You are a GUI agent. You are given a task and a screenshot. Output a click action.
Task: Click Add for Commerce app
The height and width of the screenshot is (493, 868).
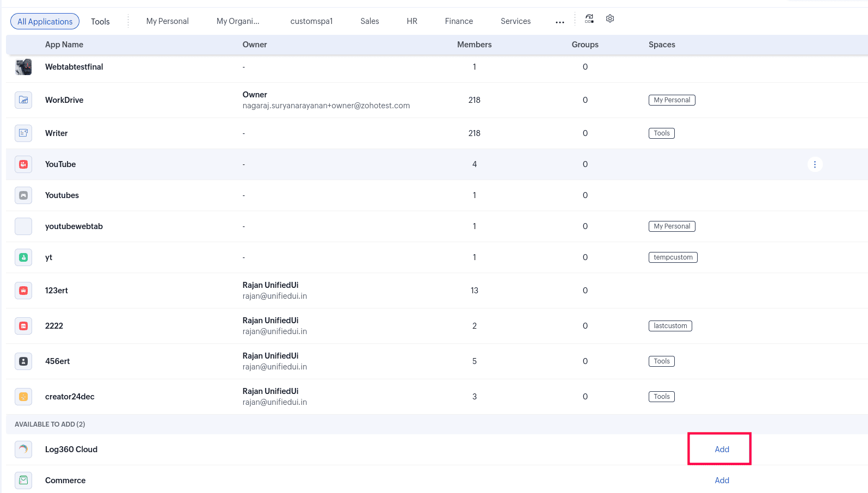click(722, 480)
